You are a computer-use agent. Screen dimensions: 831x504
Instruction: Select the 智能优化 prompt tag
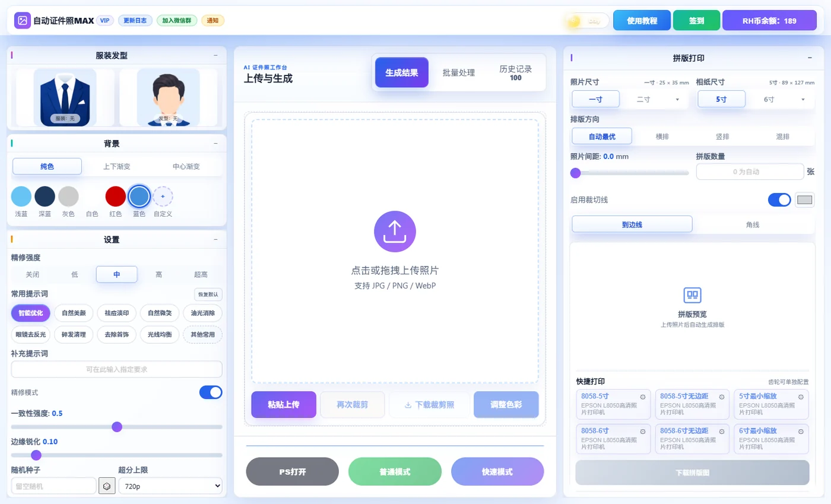tap(31, 313)
